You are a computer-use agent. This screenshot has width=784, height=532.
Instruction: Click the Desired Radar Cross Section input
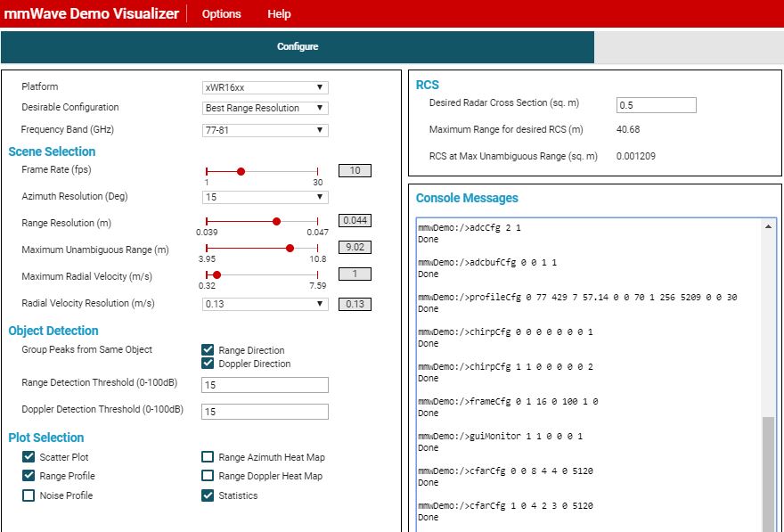pyautogui.click(x=656, y=105)
